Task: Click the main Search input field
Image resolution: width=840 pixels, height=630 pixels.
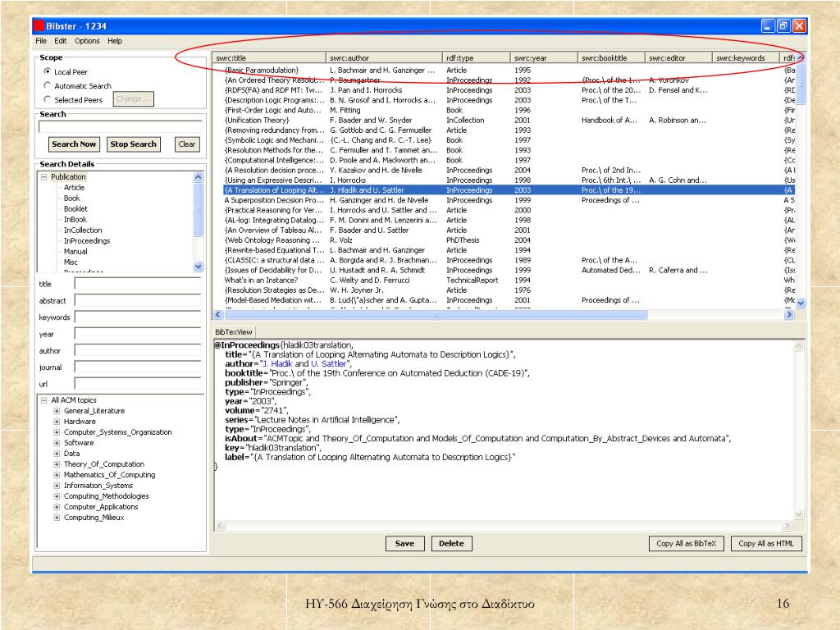Action: pyautogui.click(x=121, y=127)
